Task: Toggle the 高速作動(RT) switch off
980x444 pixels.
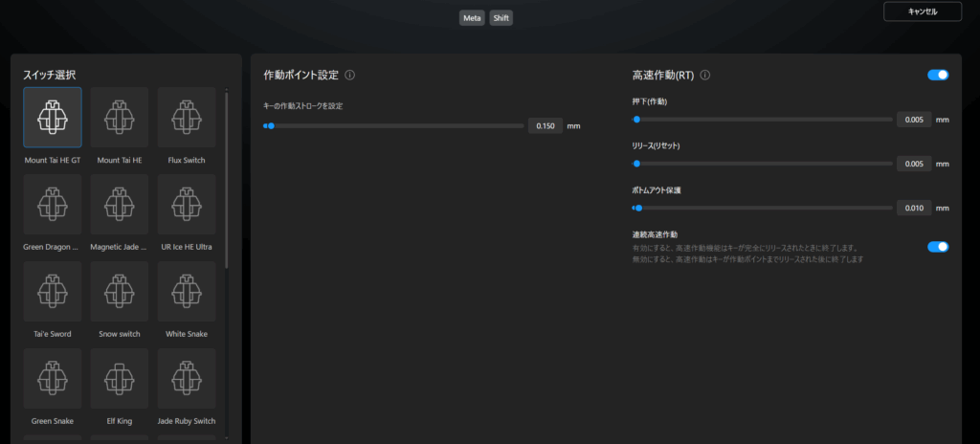Action: click(x=938, y=75)
